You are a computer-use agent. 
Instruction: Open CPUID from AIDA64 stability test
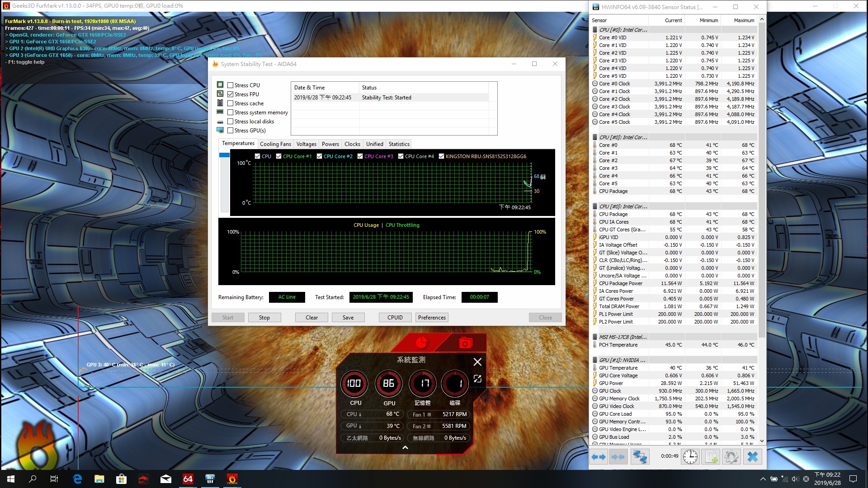click(395, 318)
